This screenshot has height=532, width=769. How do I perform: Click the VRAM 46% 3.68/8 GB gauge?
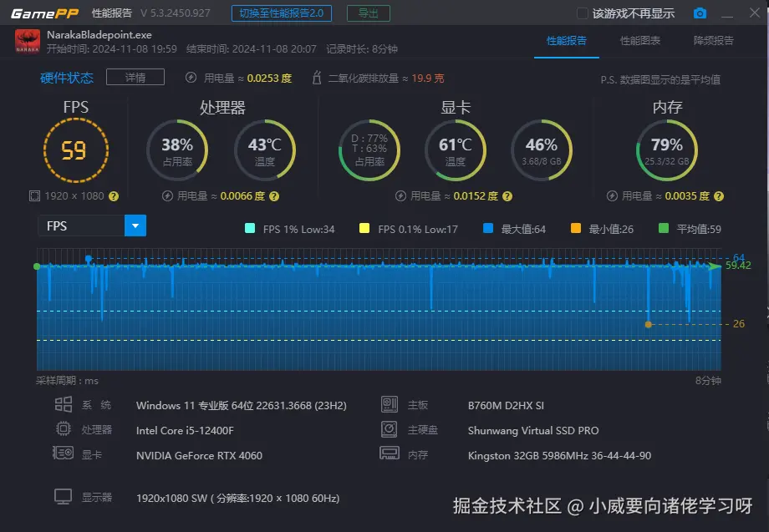[542, 150]
